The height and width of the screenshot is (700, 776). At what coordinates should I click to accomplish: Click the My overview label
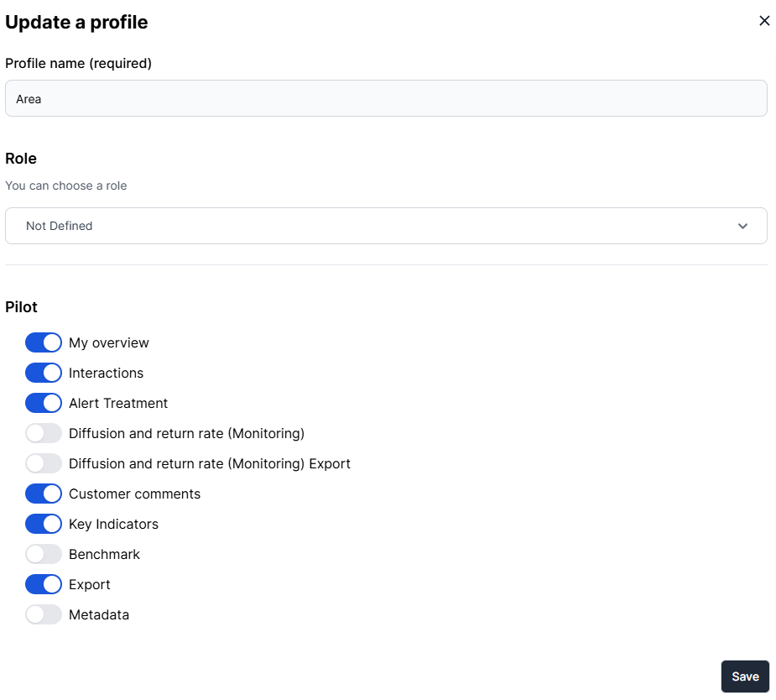109,342
